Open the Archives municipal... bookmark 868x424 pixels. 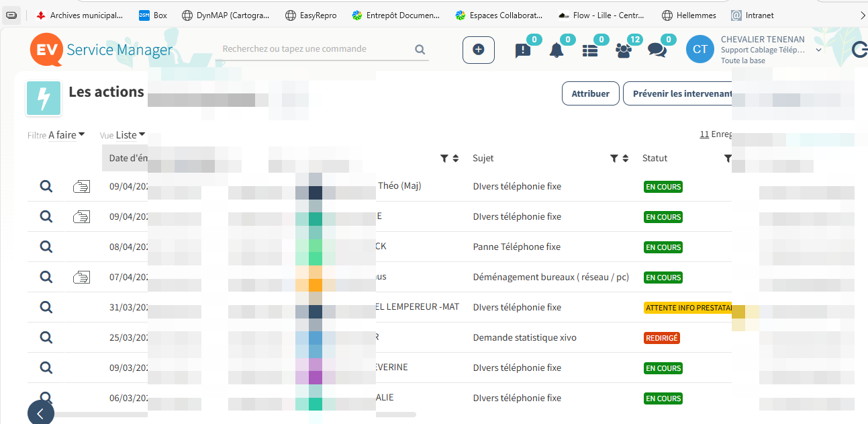[79, 15]
